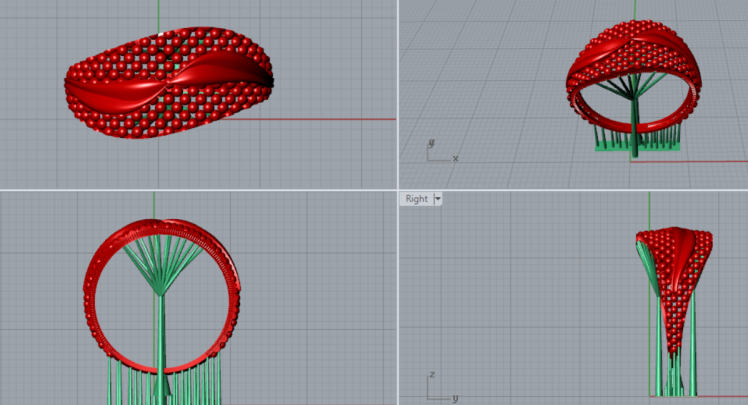Screen dimensions: 748x405
Task: Open the Right viewport title menu arrow
Action: tap(437, 199)
